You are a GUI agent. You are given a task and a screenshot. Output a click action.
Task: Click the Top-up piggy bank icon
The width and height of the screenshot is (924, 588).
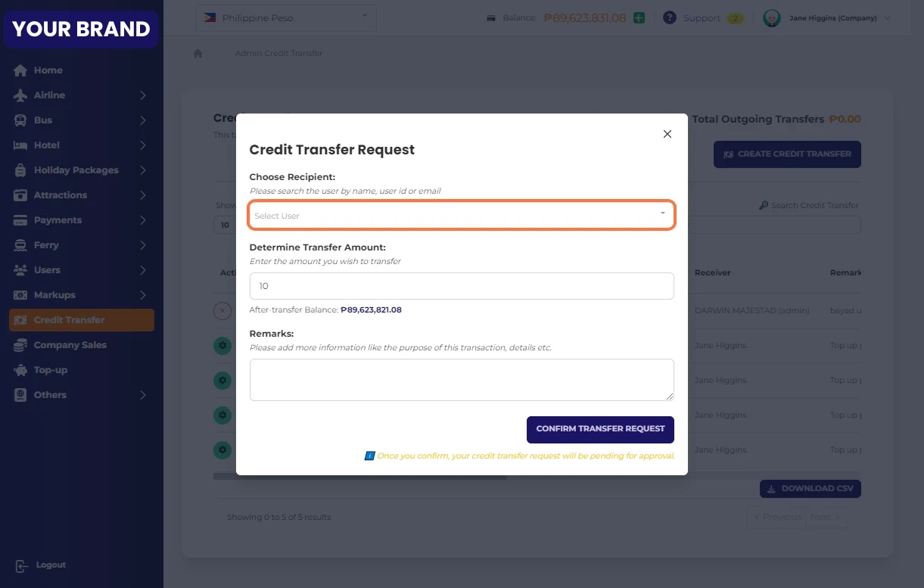click(20, 370)
